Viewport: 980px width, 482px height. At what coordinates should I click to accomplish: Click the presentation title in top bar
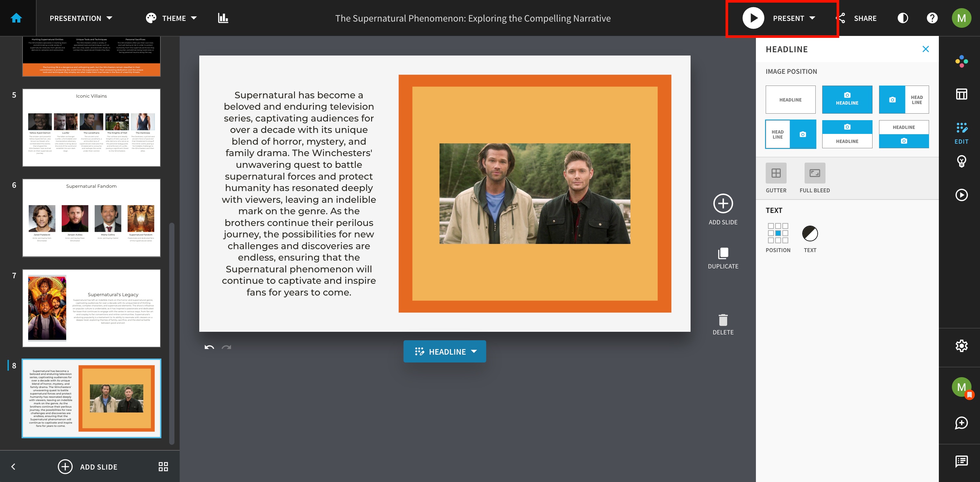click(x=473, y=18)
